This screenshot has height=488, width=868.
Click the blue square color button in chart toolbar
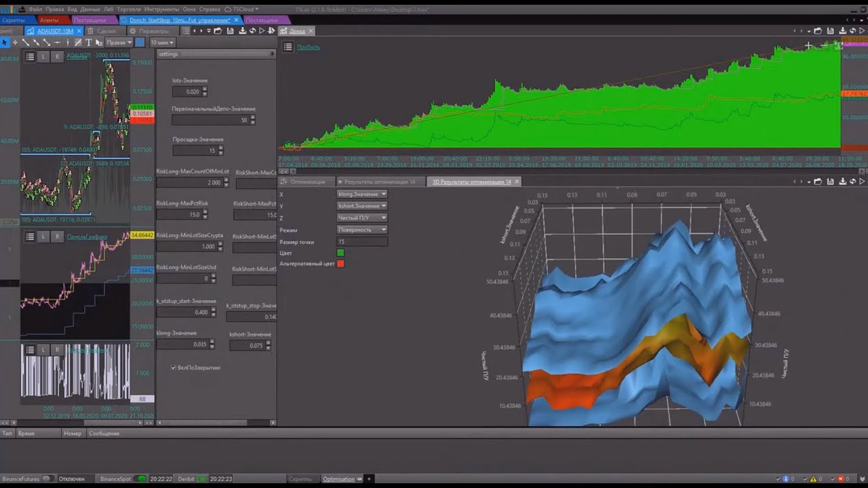pyautogui.click(x=140, y=43)
